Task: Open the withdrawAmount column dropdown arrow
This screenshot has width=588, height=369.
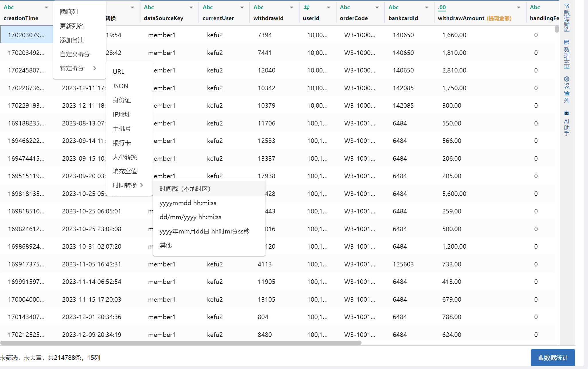Action: pyautogui.click(x=518, y=7)
